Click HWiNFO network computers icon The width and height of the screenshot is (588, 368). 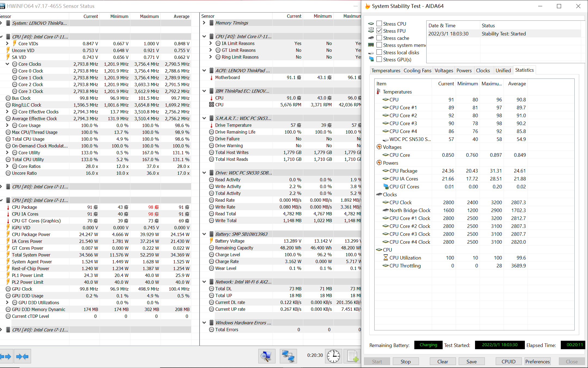288,356
